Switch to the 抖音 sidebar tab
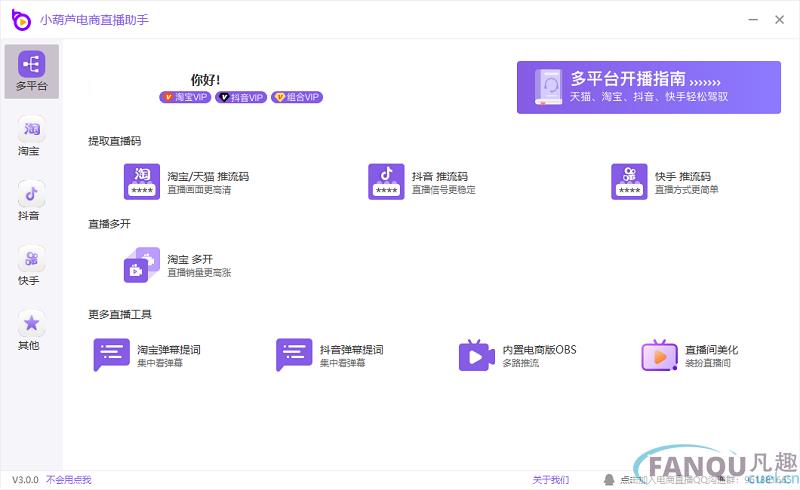Viewport: 800px width, 490px height. click(x=32, y=201)
